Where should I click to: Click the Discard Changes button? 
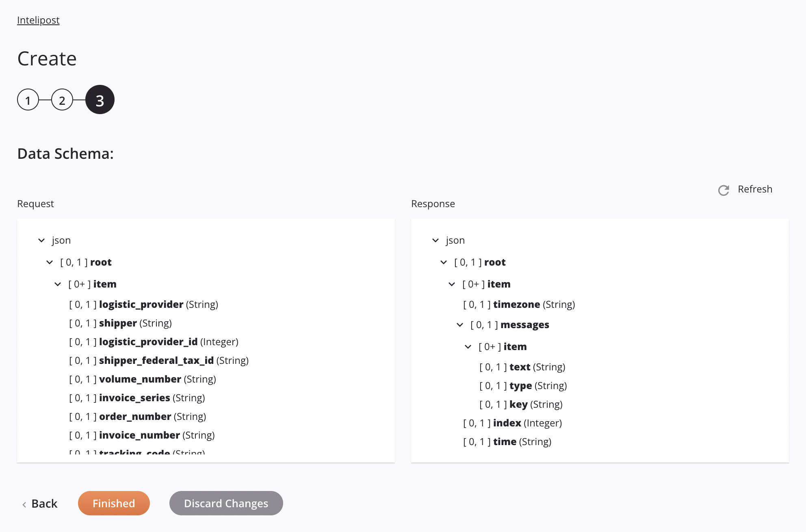pyautogui.click(x=226, y=503)
